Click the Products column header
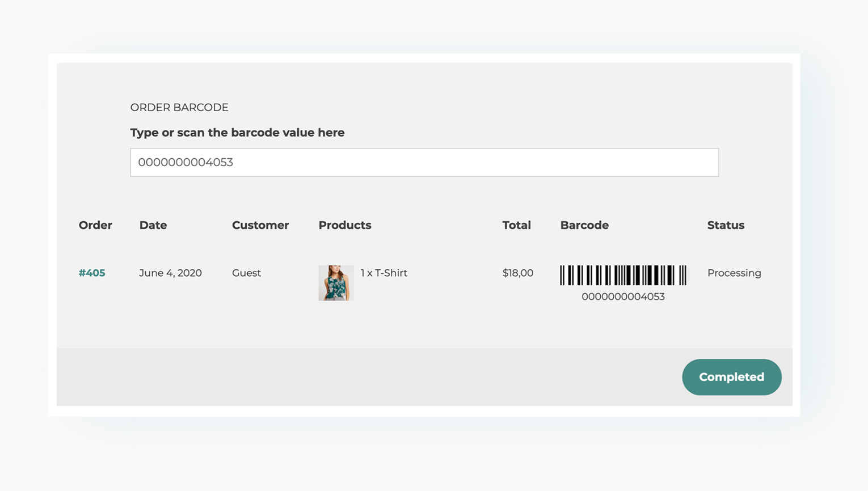The image size is (868, 491). point(344,225)
